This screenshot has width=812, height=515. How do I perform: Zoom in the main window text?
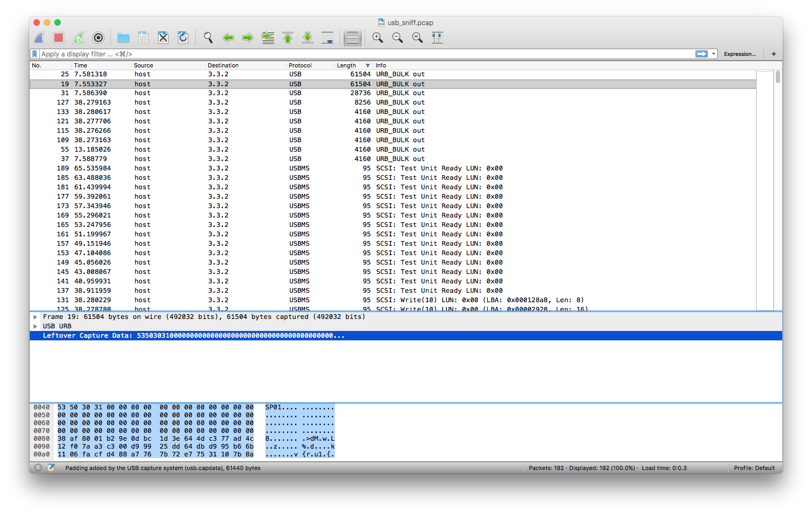click(378, 38)
